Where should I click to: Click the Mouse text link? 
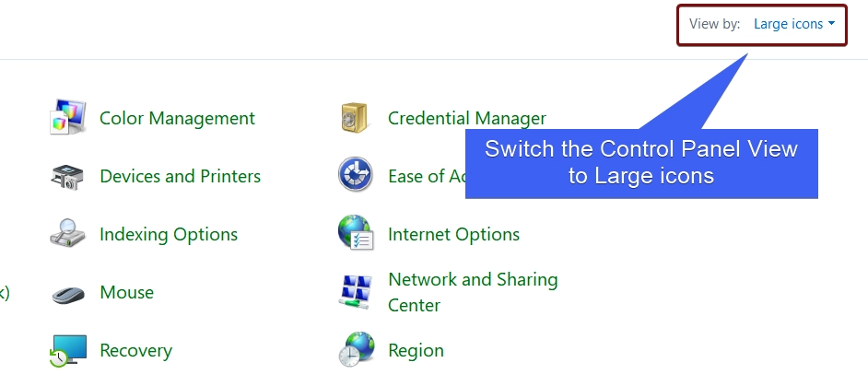click(x=127, y=292)
